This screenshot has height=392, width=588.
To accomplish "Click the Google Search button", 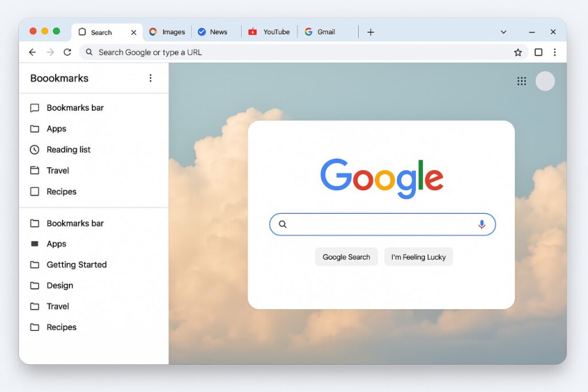I will pos(346,256).
